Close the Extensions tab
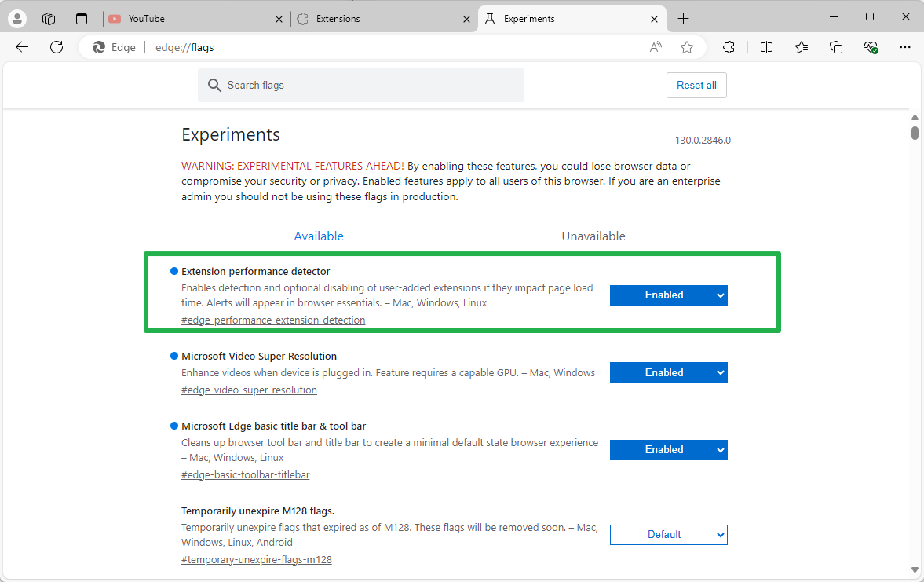The image size is (924, 582). tap(467, 19)
